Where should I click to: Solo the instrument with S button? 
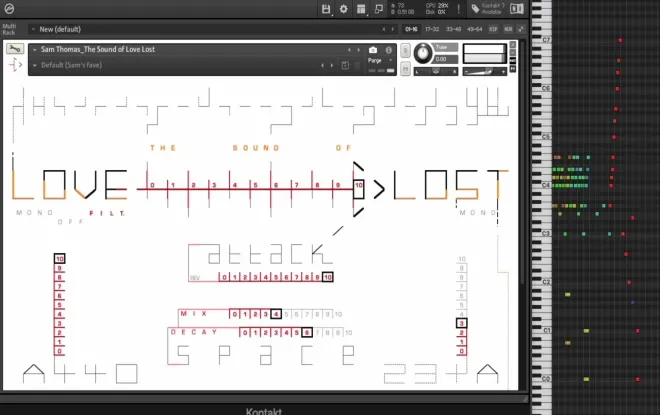pos(405,51)
